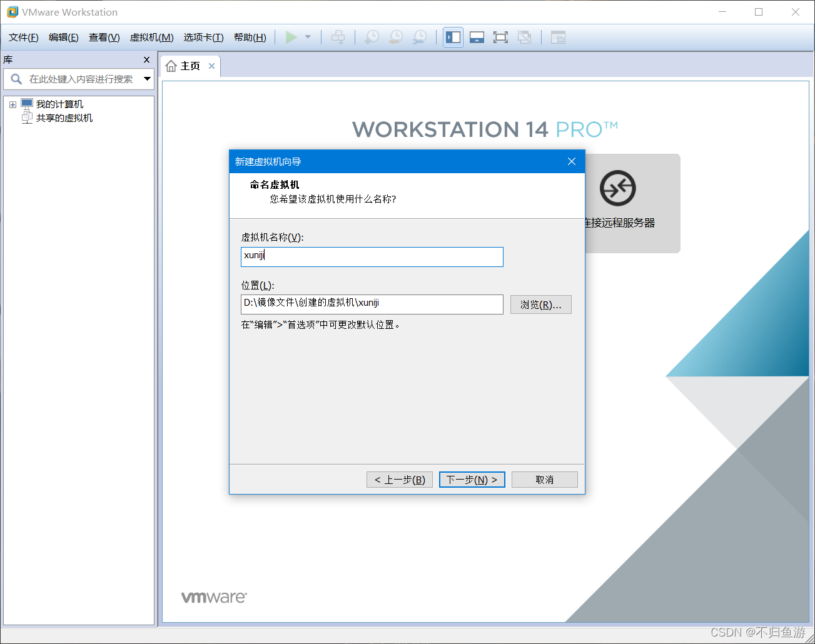Click the default location hint text in wizard

click(x=321, y=325)
